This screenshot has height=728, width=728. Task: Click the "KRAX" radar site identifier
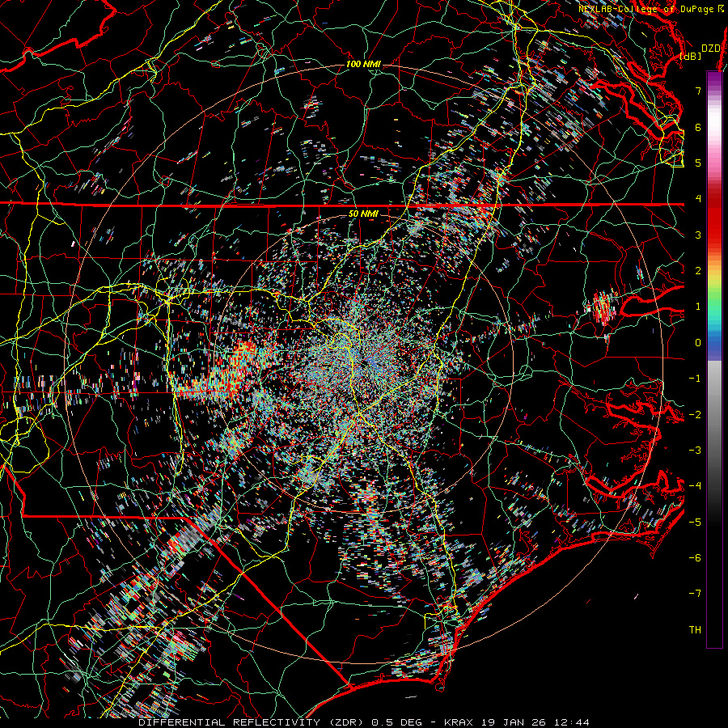point(459,722)
